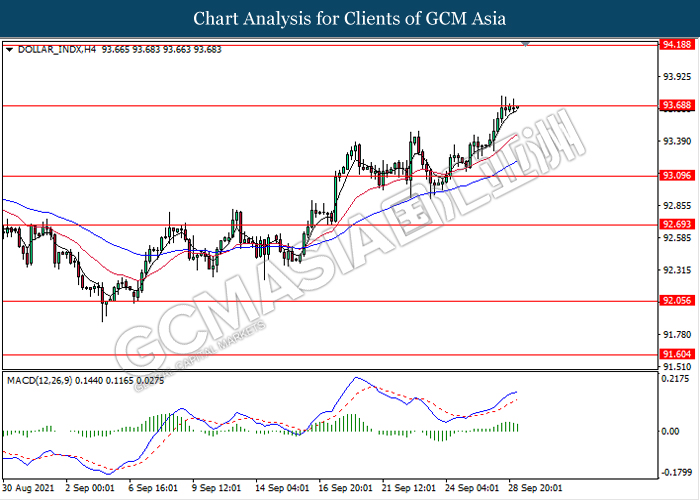The image size is (700, 500).
Task: Select the 93.688 red price label
Action: [678, 105]
